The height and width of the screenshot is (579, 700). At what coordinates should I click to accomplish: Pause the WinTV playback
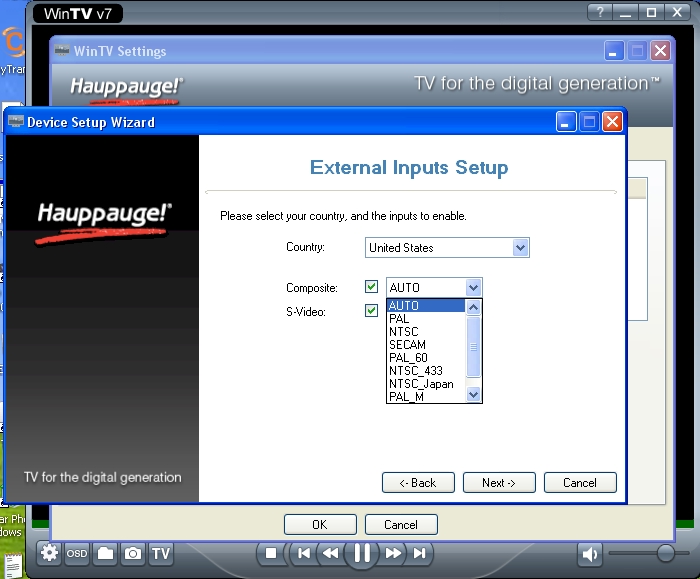(x=362, y=554)
